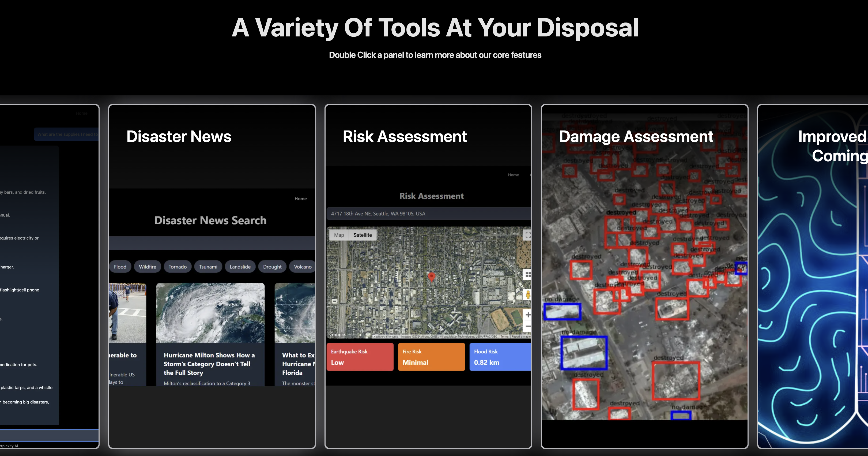
Task: Filter news by Tornado
Action: click(x=178, y=267)
